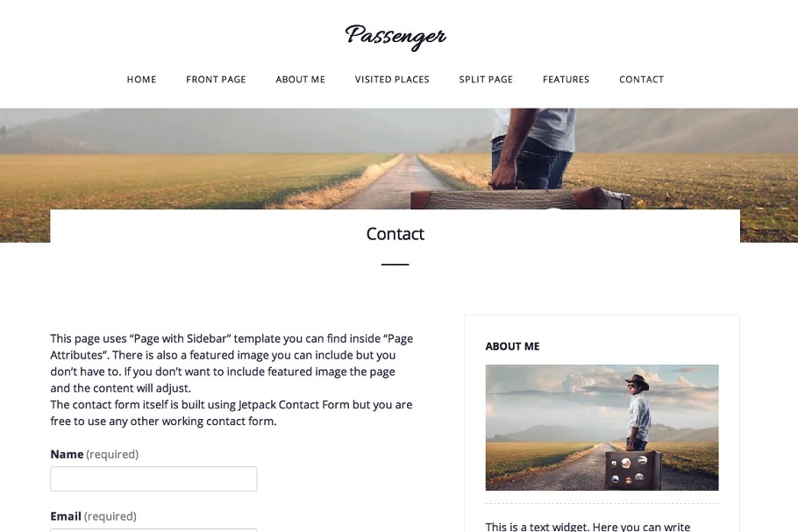This screenshot has width=798, height=532.
Task: Click the Contact page heading
Action: coord(395,234)
